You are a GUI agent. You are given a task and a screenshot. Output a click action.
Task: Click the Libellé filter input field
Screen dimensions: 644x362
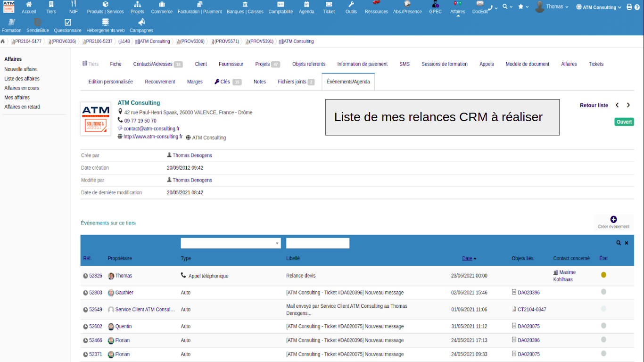(318, 243)
